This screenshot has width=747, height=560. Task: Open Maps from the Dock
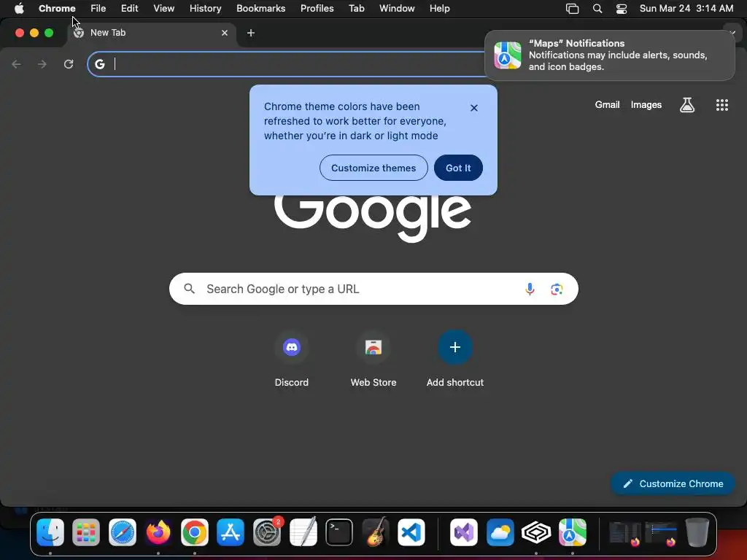573,532
